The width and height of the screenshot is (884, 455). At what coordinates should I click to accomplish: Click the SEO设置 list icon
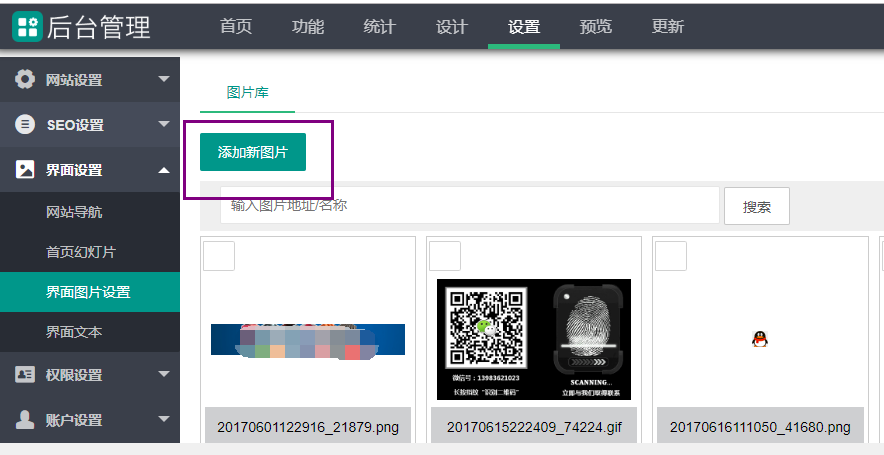point(25,125)
